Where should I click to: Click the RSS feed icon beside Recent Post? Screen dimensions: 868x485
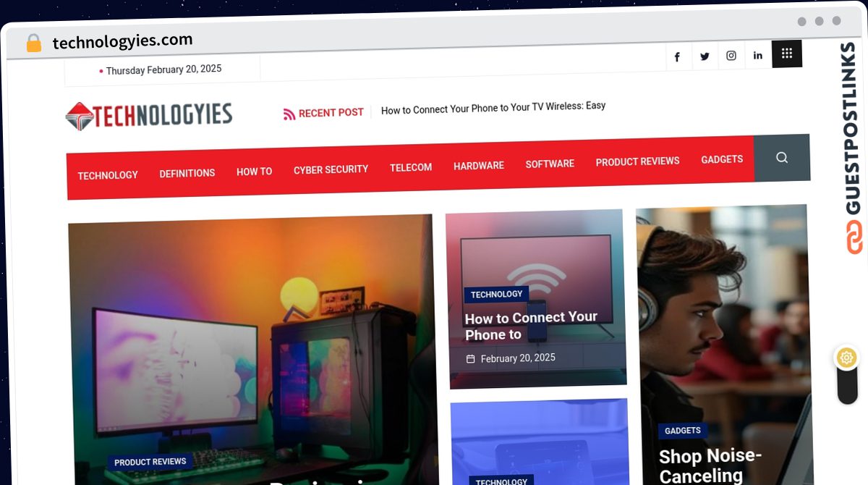(x=289, y=114)
